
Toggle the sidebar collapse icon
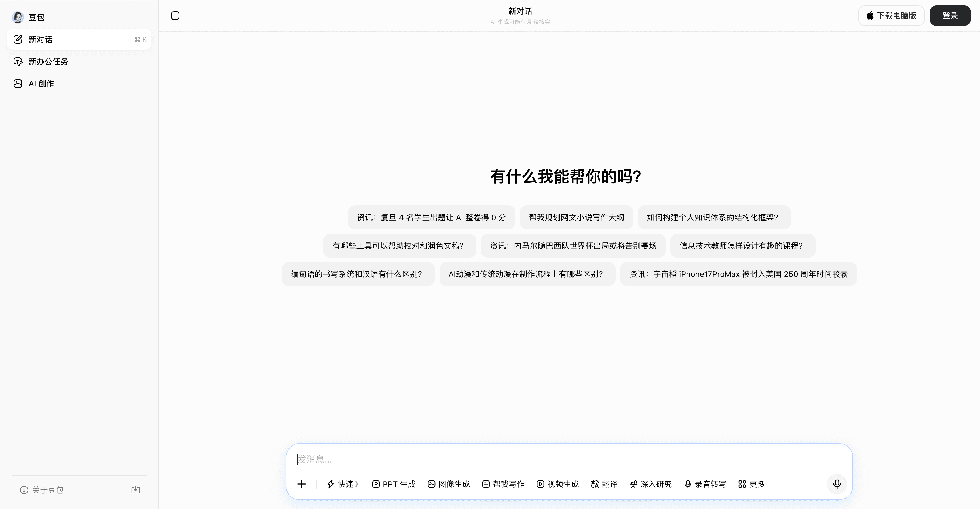pyautogui.click(x=175, y=16)
